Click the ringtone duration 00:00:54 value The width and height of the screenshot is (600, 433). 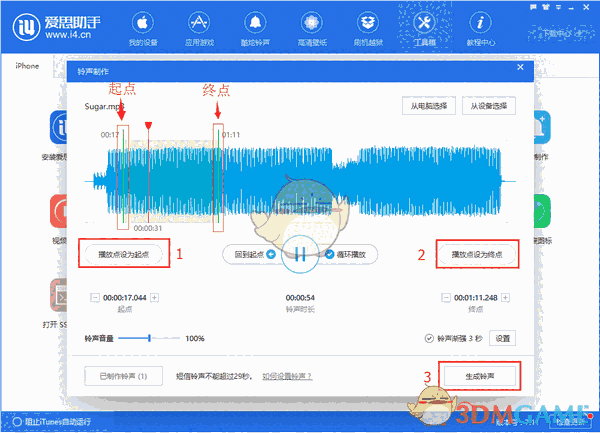[300, 298]
